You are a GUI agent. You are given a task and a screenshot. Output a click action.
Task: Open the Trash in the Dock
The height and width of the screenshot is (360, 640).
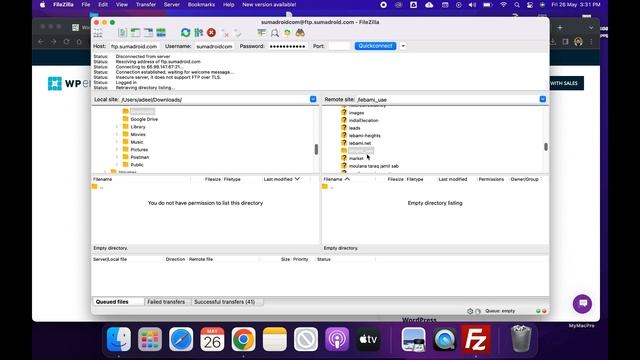click(521, 339)
